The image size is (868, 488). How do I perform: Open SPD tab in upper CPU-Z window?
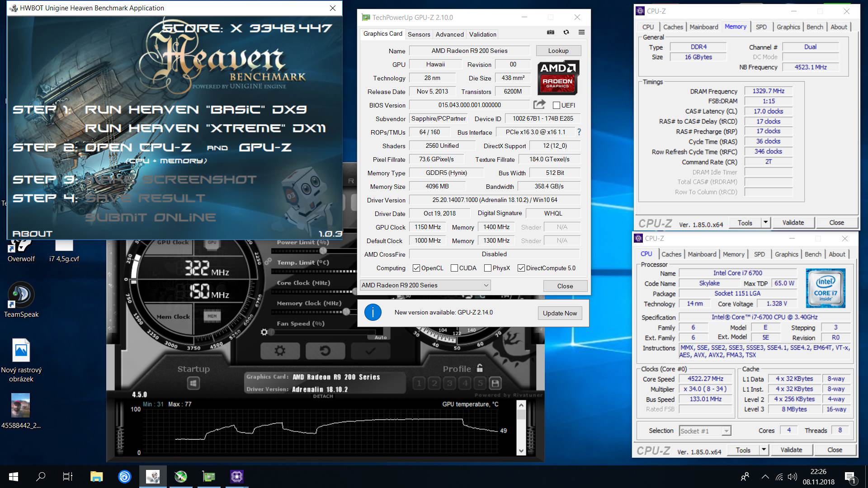761,27
